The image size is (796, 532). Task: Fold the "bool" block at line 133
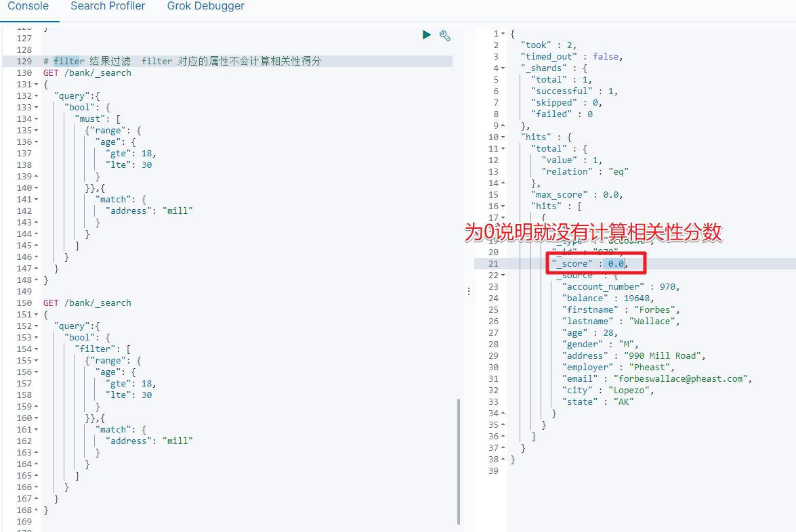pos(36,108)
